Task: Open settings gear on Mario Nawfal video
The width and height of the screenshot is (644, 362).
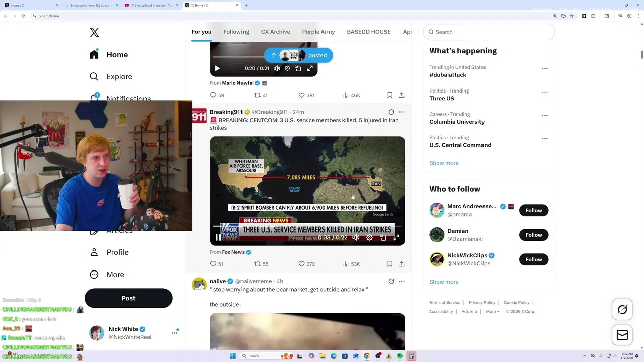Action: pyautogui.click(x=287, y=68)
